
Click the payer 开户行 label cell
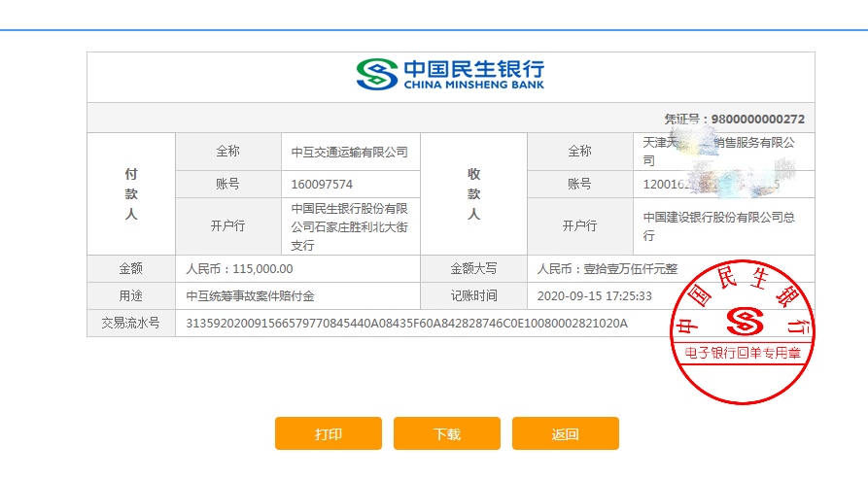(x=228, y=226)
